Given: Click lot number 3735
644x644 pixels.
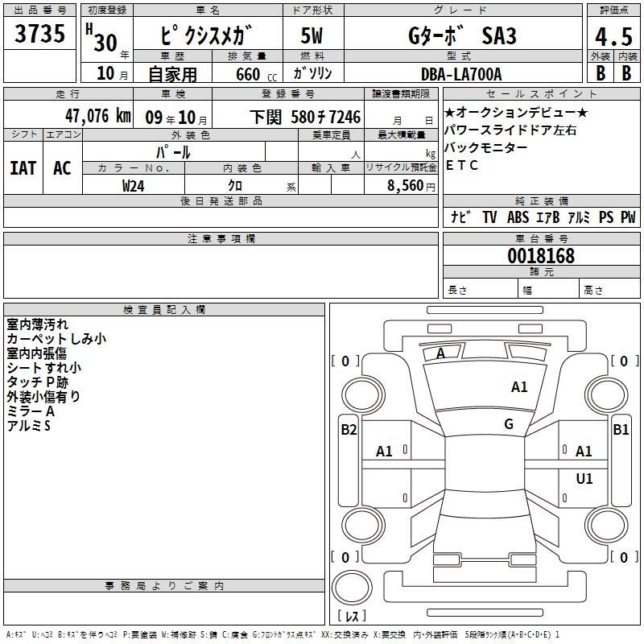Looking at the screenshot, I should (39, 35).
